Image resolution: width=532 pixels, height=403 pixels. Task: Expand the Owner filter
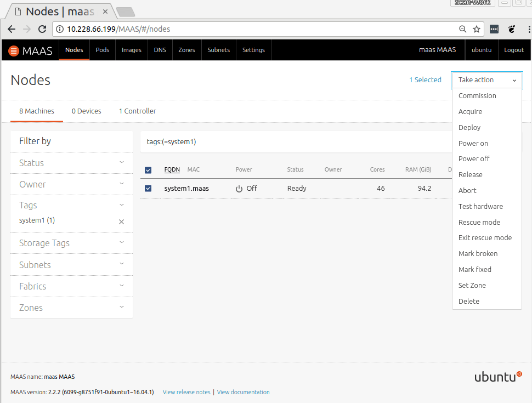[72, 184]
